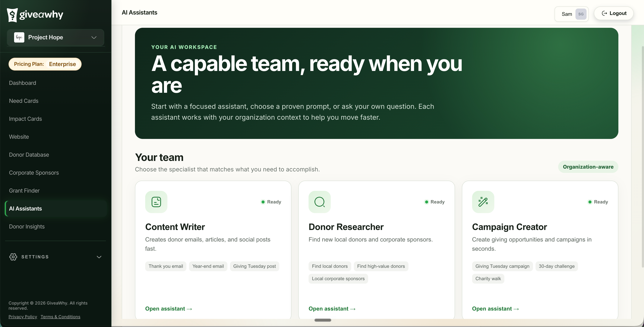Click the Content Writer card title
Viewport: 644px width, 327px height.
[175, 227]
